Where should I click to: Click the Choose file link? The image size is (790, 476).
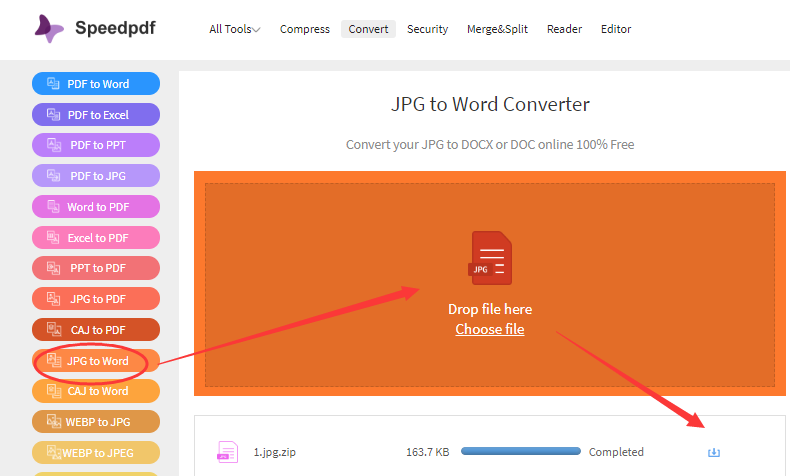click(x=490, y=329)
